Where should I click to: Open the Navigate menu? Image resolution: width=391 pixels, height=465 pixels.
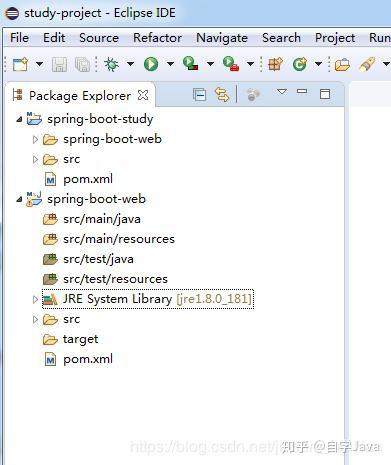[x=222, y=38]
